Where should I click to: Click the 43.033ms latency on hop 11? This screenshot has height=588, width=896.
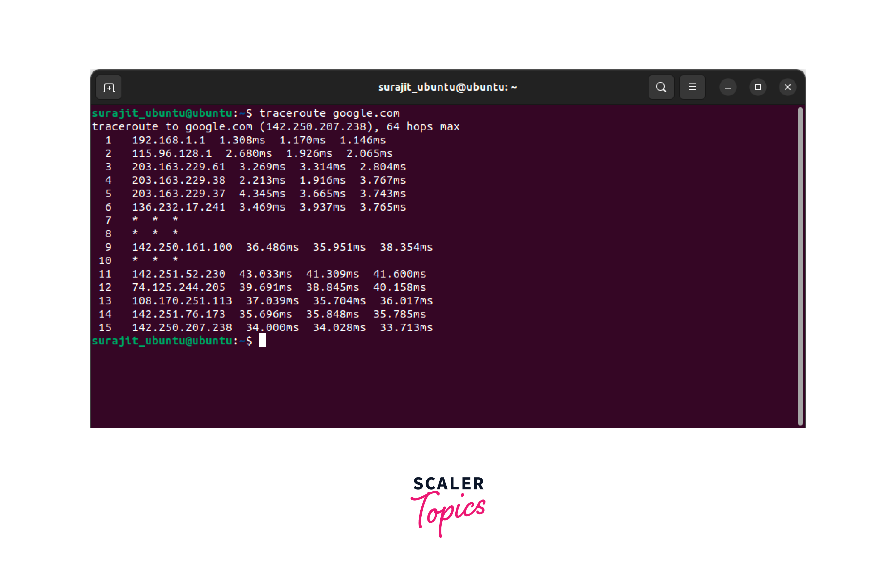[x=265, y=274]
